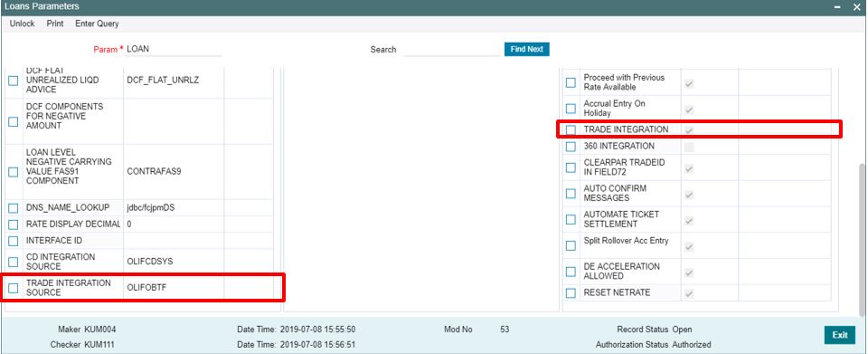Select row checkbox for Accrual Entry On Holiday
The width and height of the screenshot is (868, 354).
(x=571, y=109)
